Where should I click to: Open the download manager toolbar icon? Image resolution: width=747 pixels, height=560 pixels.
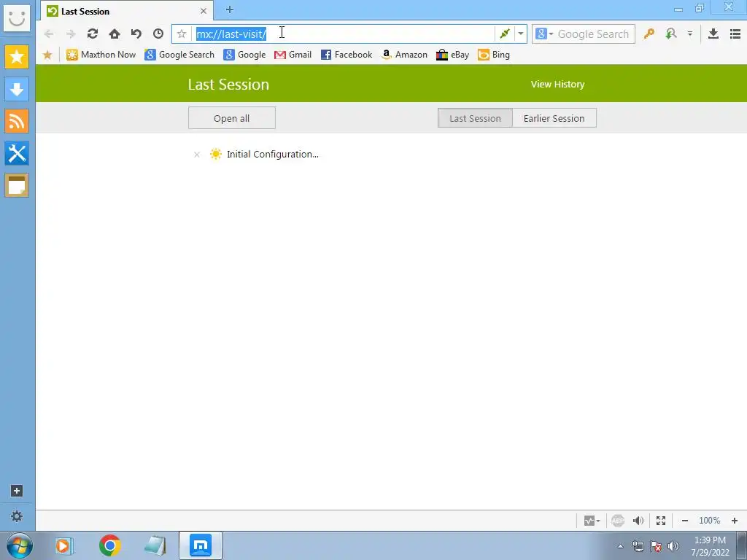pos(713,34)
